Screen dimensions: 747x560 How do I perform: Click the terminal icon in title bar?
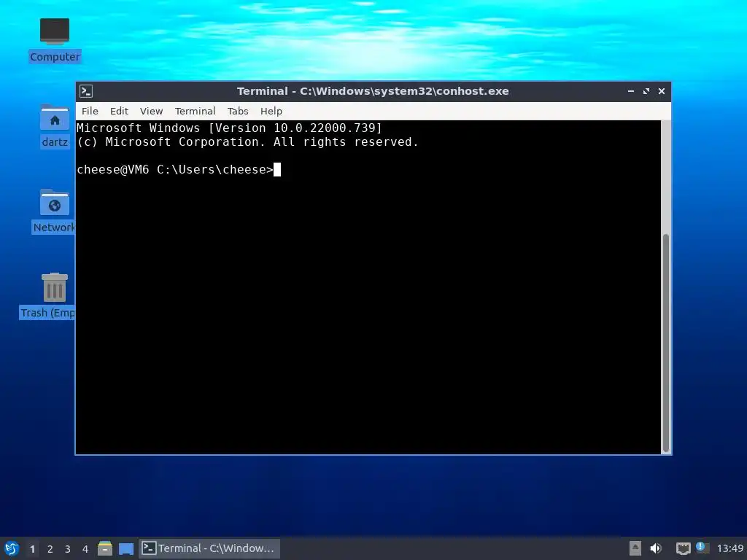86,91
